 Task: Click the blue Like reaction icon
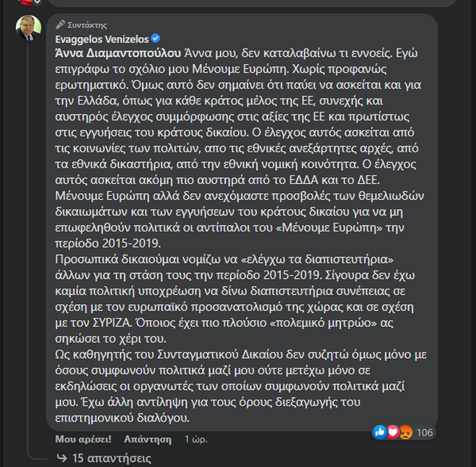pos(379,432)
